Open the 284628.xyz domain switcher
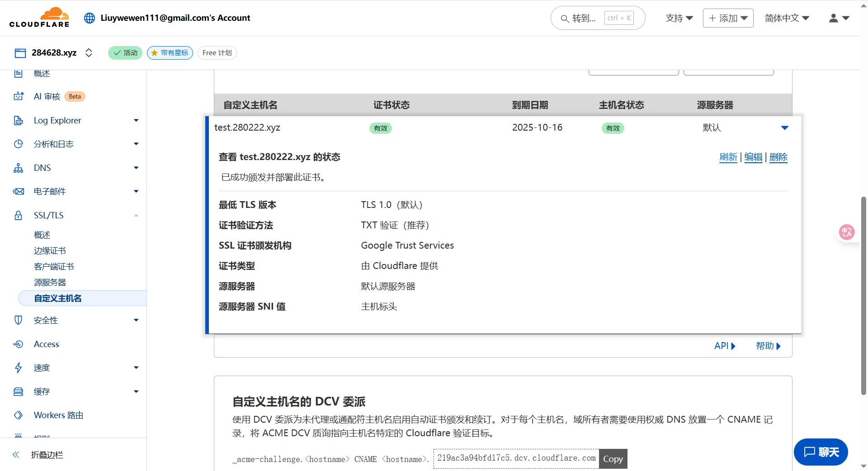Viewport: 868px width, 471px height. point(89,53)
